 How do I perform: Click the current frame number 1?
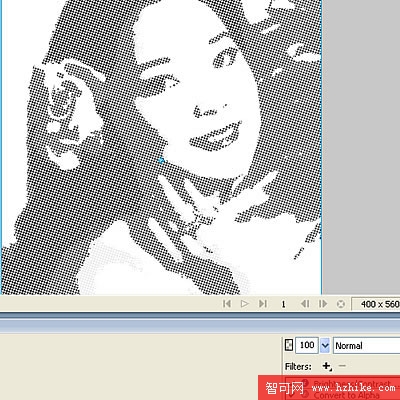coord(283,304)
